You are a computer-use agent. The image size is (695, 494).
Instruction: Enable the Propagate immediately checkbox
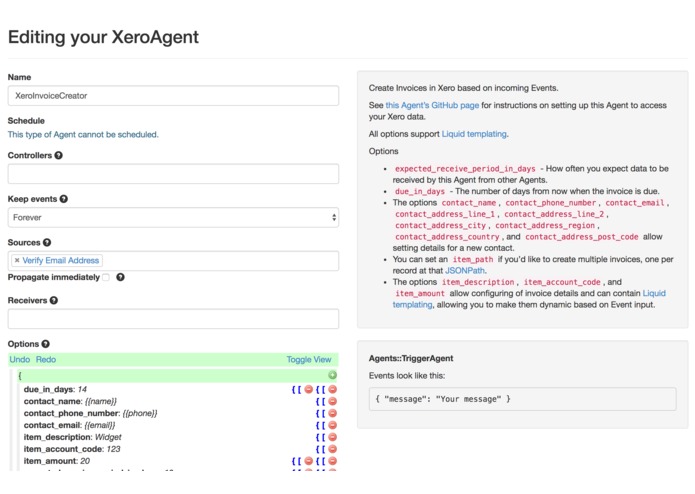[x=106, y=277]
